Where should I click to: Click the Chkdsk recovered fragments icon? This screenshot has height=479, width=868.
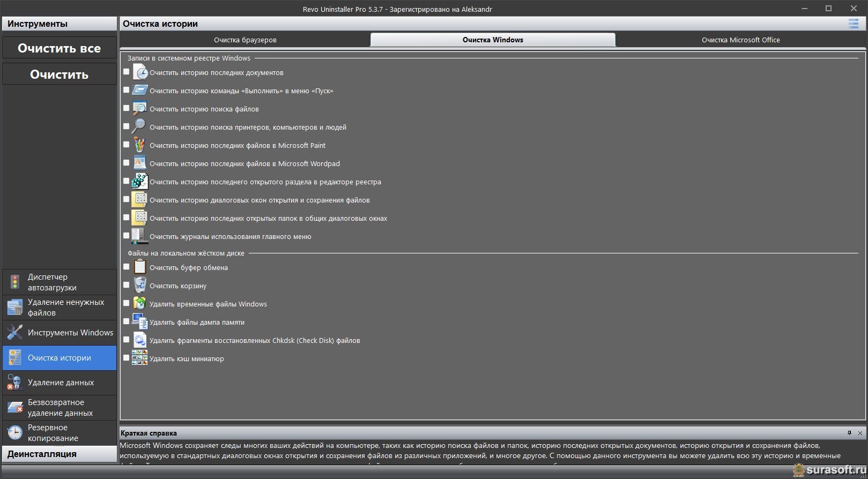139,340
